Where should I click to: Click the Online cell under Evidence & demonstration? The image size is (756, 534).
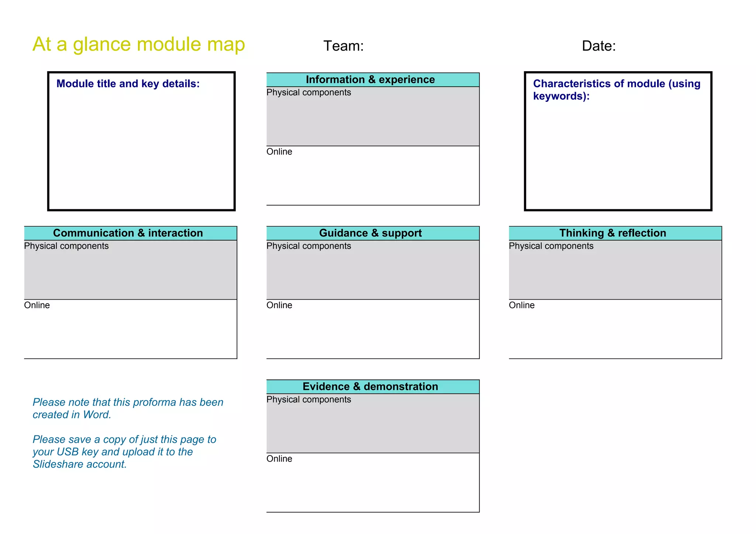pos(373,484)
